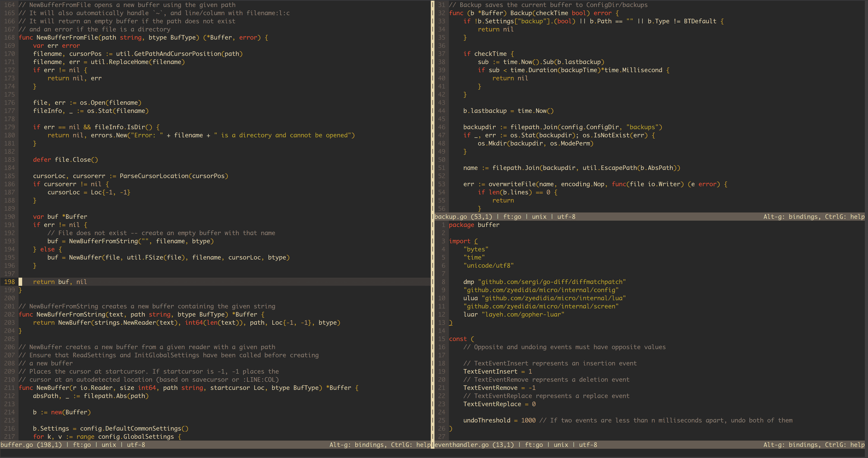Click the micro/internal/screen import path

541,307
